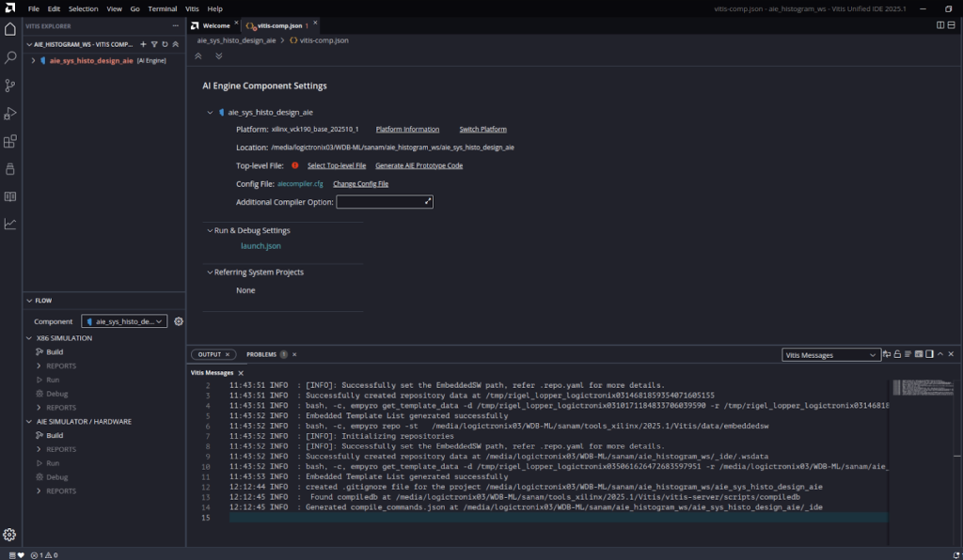Click the Switch Platform link
Viewport: 963px width, 560px height.
tap(482, 130)
